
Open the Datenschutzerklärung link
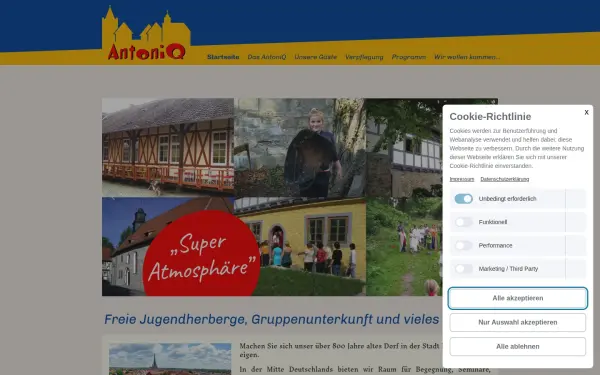(x=505, y=179)
